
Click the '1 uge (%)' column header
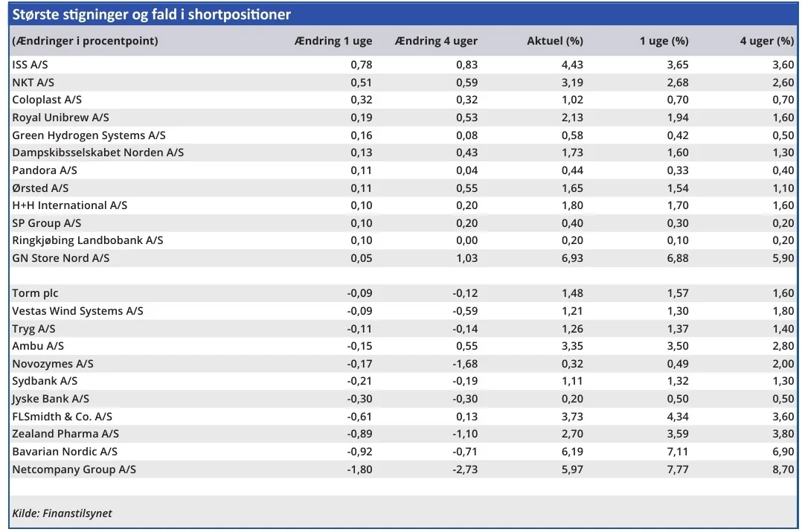tap(664, 41)
